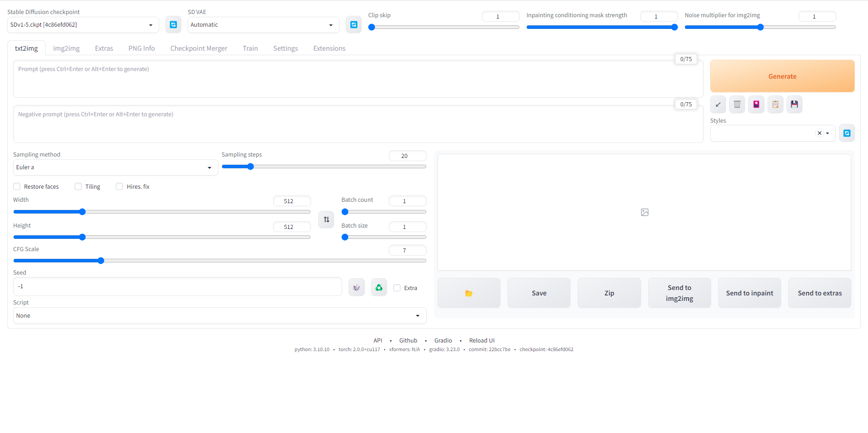Click the Zip button
Screen dimensions: 868x433
(609, 293)
